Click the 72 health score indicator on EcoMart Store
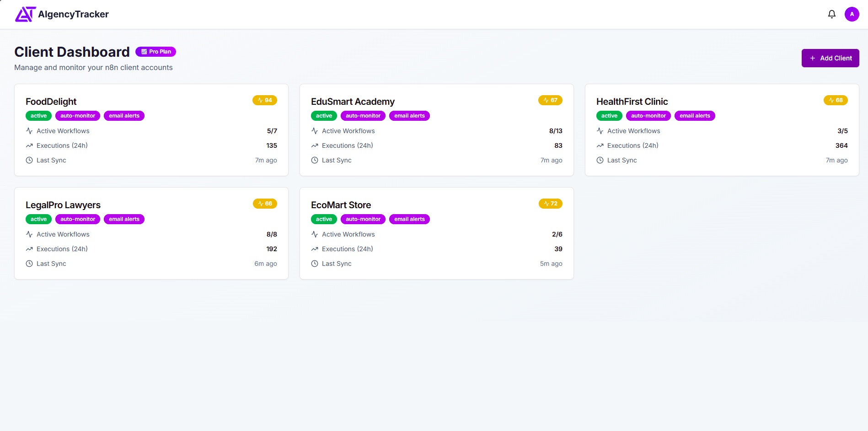 (x=550, y=204)
